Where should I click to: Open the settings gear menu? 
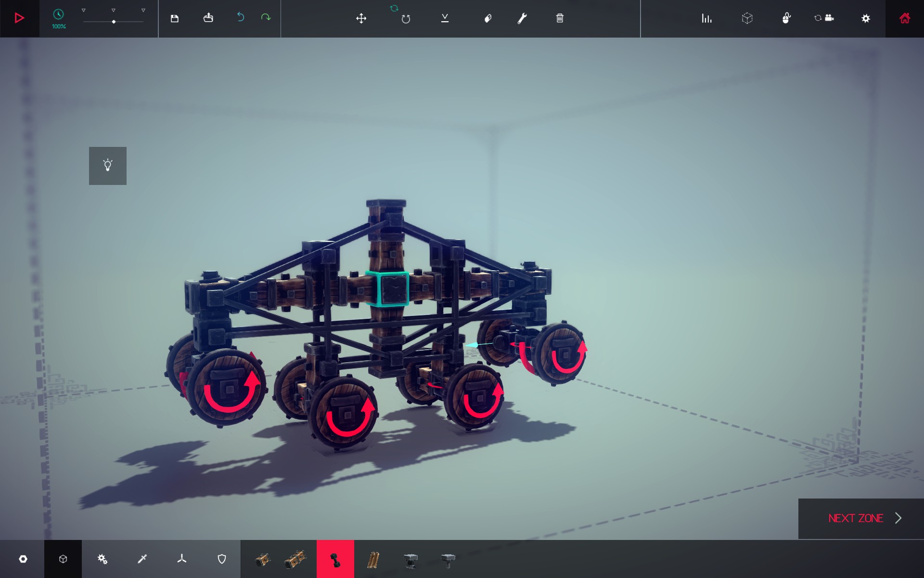(x=865, y=18)
